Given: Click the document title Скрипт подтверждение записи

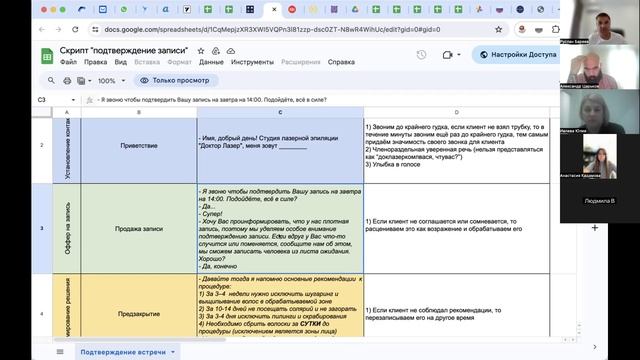Looking at the screenshot, I should pos(124,51).
